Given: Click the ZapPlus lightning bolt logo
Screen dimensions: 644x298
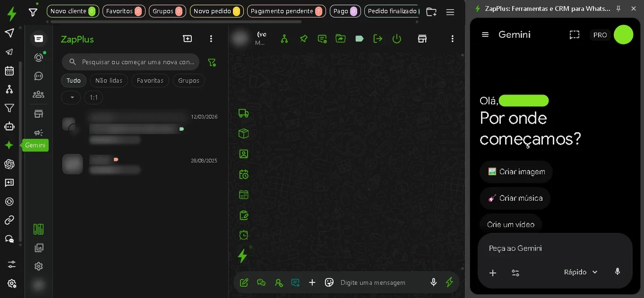Looking at the screenshot, I should coord(12,14).
